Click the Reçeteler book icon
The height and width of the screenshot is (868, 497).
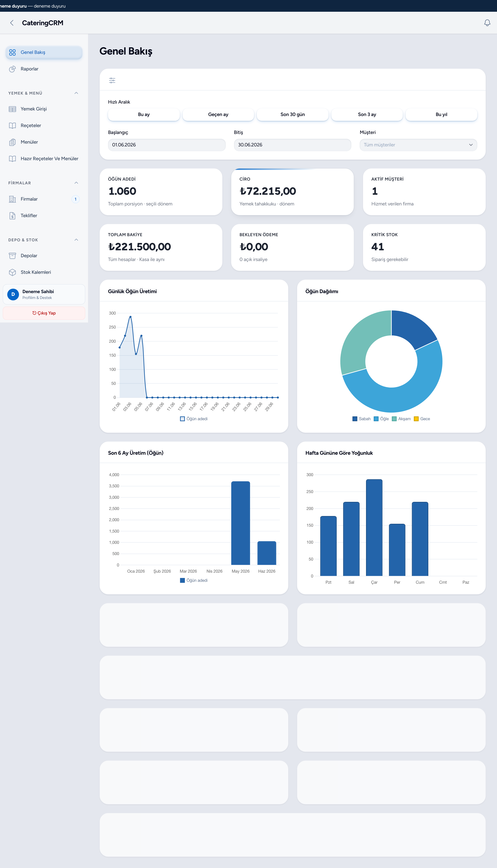[12, 126]
